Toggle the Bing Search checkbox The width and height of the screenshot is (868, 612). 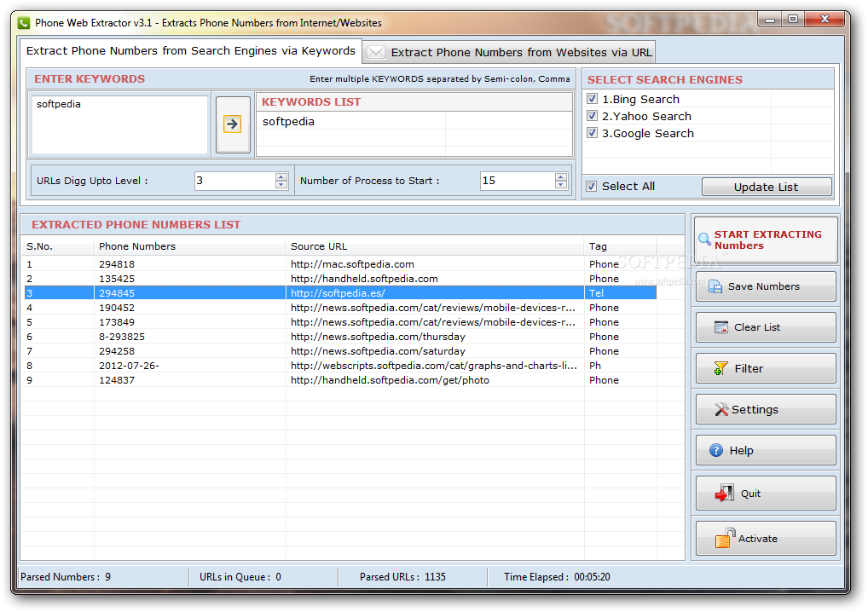[593, 99]
